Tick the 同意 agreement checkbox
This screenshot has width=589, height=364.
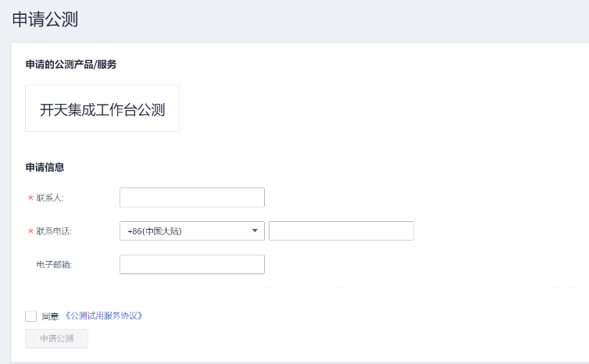(31, 316)
